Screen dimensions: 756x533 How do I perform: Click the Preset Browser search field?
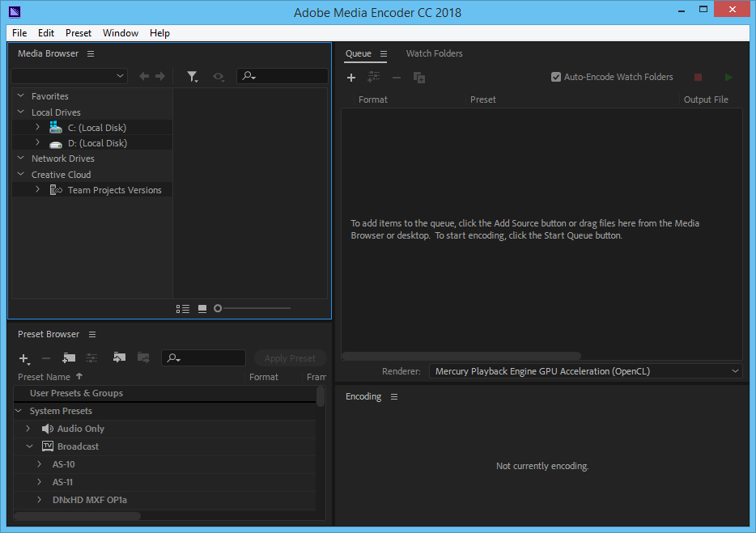[203, 358]
